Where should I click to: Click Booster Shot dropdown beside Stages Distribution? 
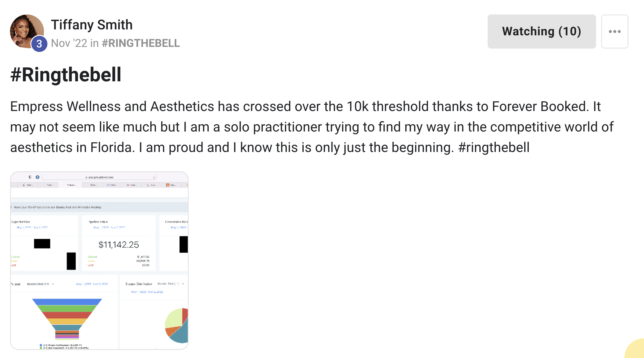pos(171,284)
